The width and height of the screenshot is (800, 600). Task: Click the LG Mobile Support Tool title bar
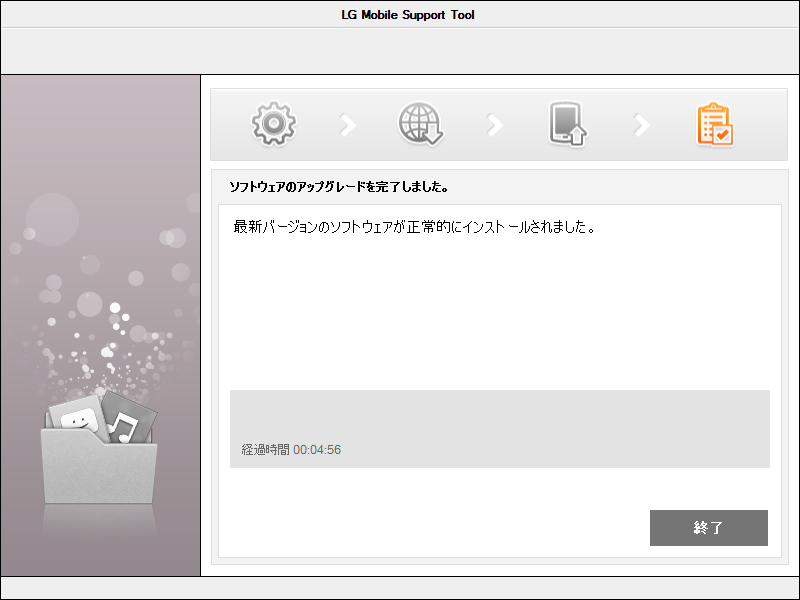(400, 14)
